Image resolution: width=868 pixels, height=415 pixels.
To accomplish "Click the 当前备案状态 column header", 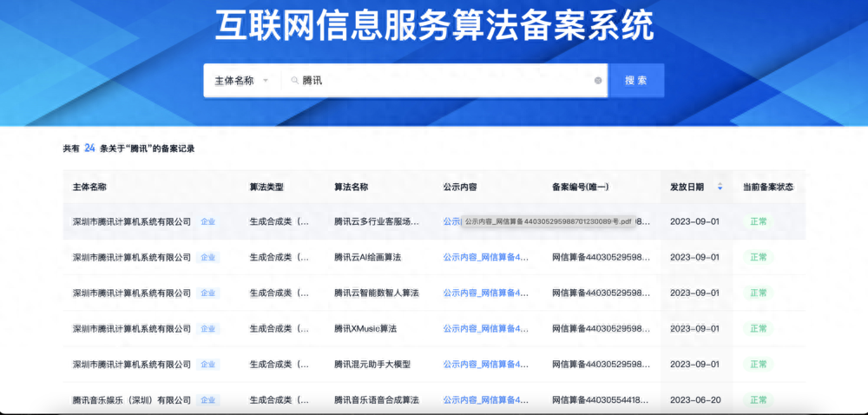I will point(768,187).
